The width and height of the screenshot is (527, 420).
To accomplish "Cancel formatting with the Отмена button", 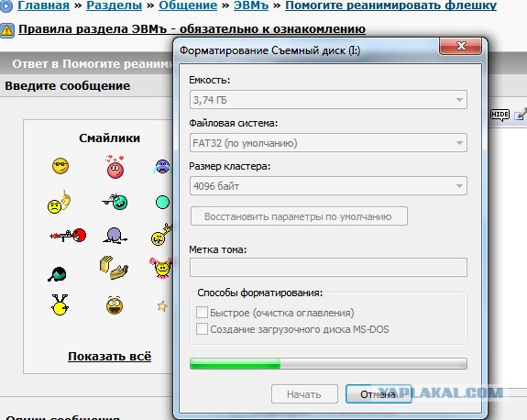I will point(379,394).
